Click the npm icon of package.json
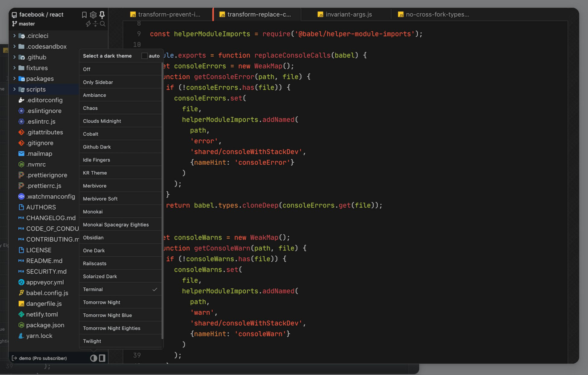The width and height of the screenshot is (588, 375). [21, 325]
